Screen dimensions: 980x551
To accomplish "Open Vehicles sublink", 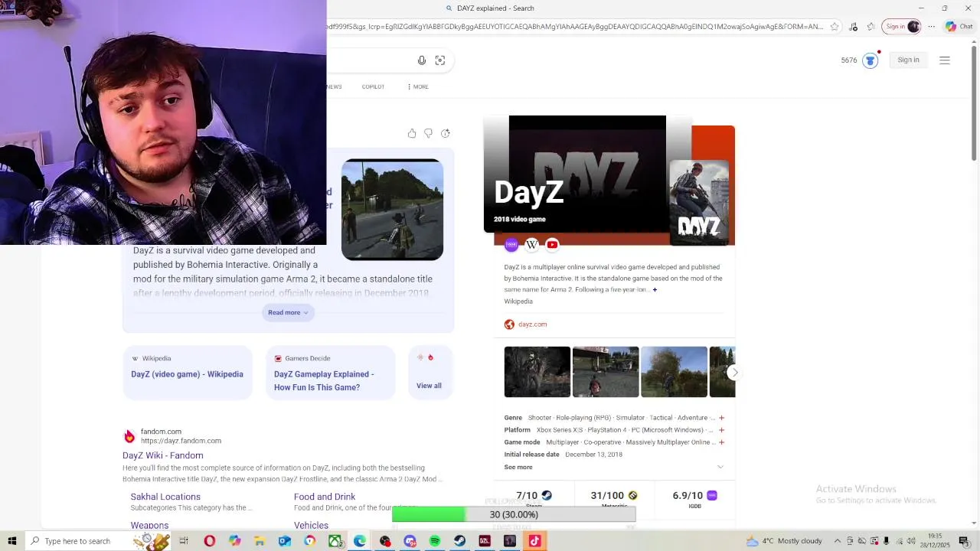I will click(311, 525).
